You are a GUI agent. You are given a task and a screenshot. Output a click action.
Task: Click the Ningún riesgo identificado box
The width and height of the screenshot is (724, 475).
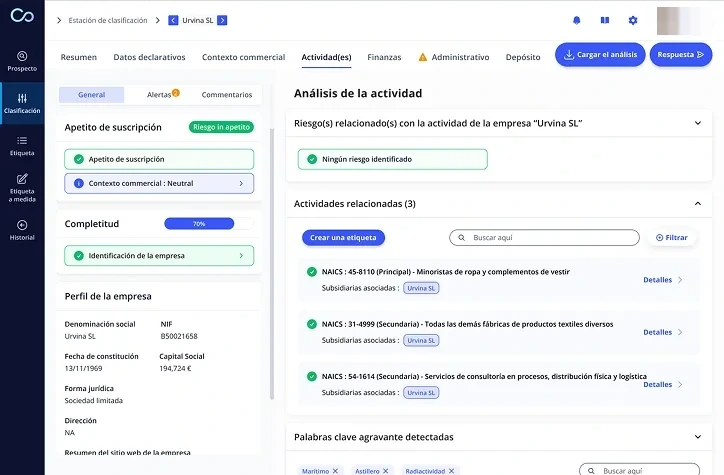click(392, 159)
